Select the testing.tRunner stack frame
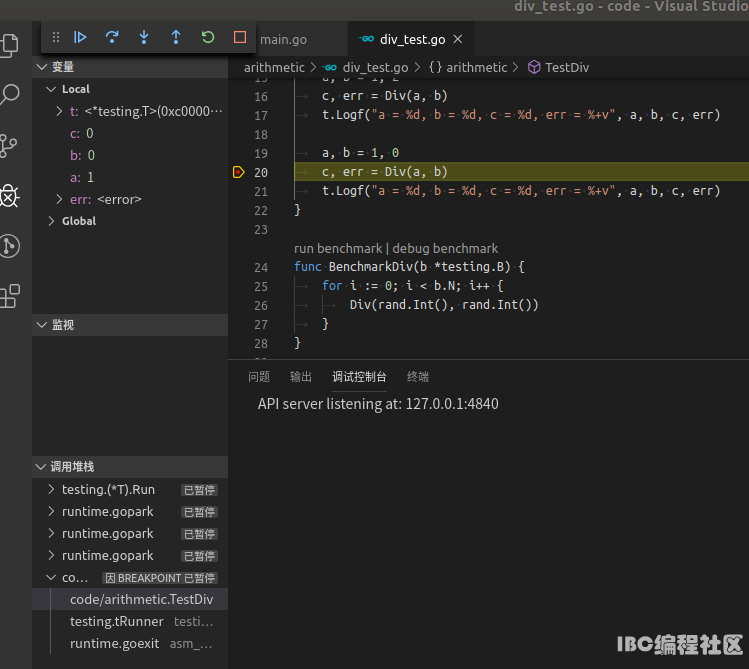749x669 pixels. tap(129, 621)
